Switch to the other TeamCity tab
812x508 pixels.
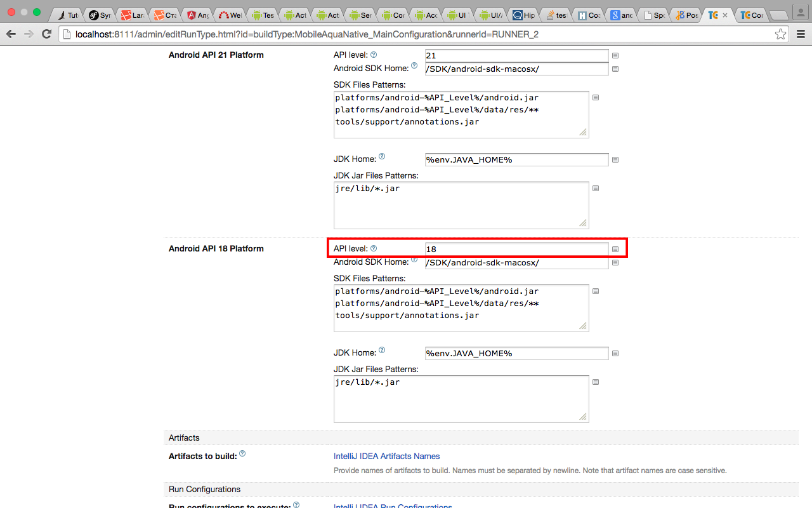(x=751, y=14)
